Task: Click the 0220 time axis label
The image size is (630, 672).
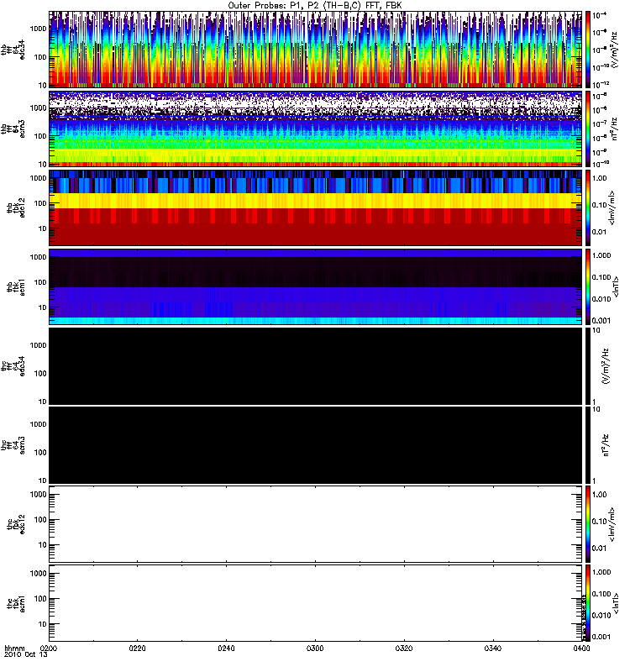Action: [138, 648]
